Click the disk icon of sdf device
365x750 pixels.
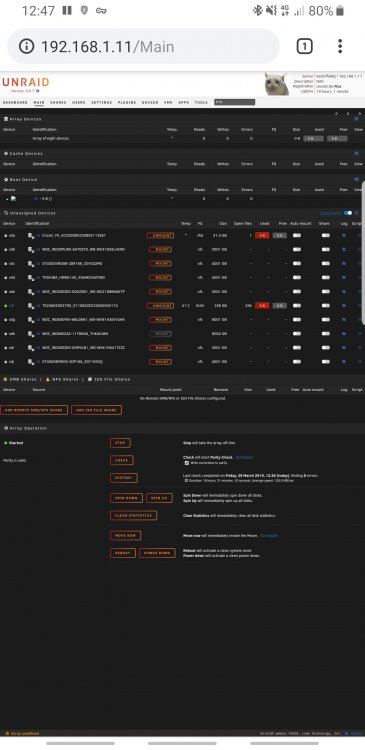[x=31, y=306]
